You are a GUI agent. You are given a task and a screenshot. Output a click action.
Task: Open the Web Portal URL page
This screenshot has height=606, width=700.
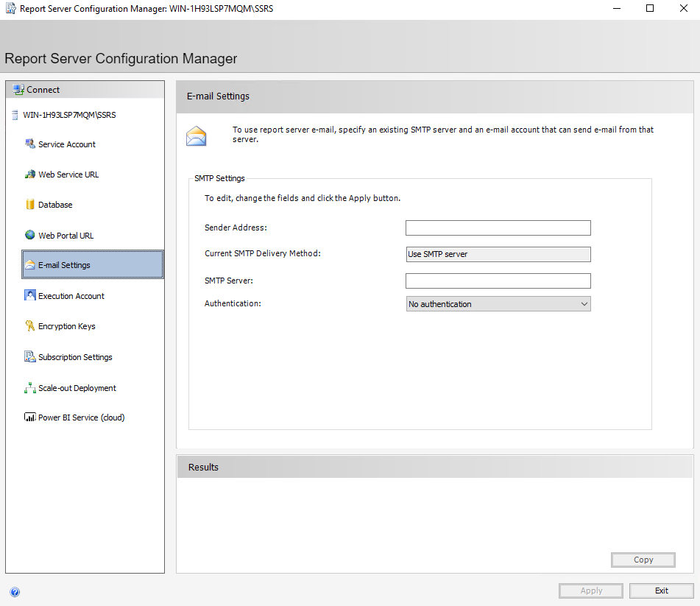pos(31,235)
